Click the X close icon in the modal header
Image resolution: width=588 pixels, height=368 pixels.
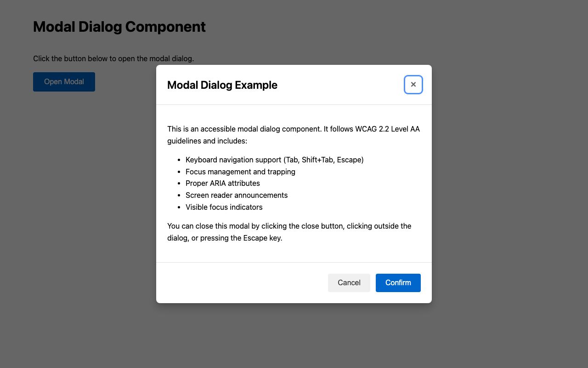point(413,84)
